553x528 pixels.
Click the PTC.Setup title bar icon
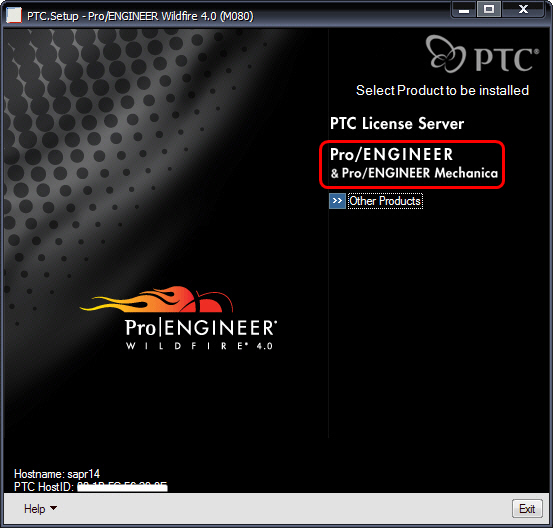coord(14,16)
